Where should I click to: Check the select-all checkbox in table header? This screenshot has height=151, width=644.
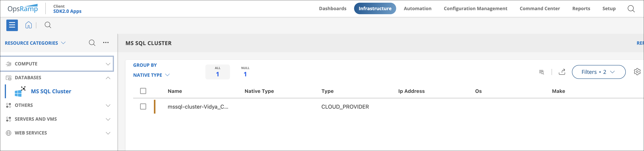tap(143, 91)
